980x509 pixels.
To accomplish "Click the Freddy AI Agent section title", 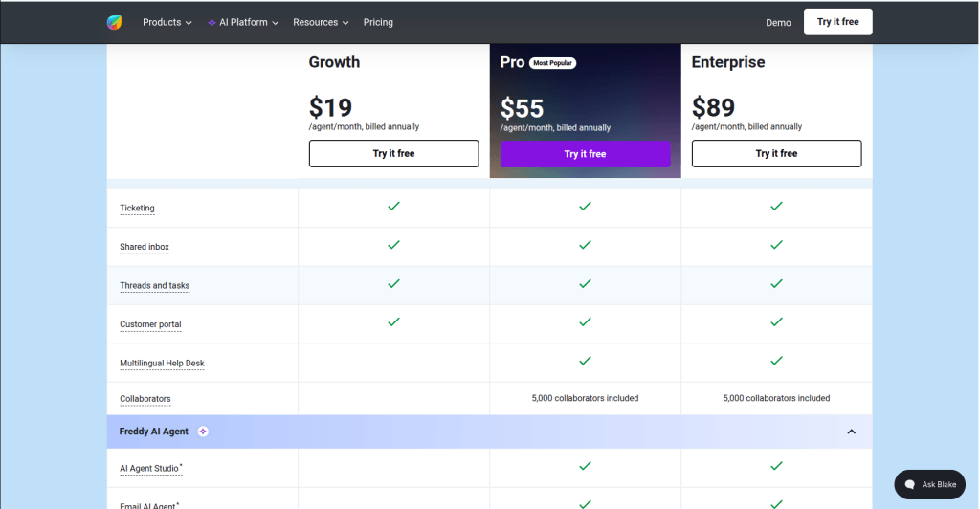I will (154, 432).
